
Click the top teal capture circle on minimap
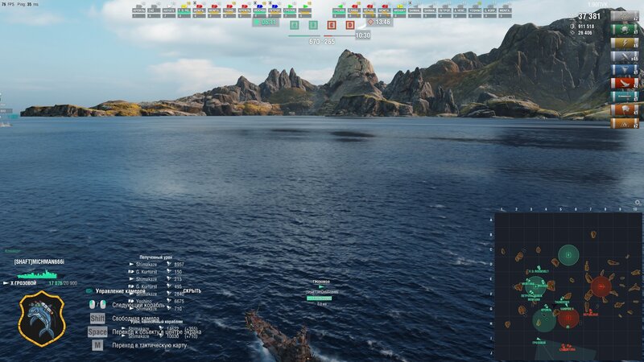click(x=568, y=255)
